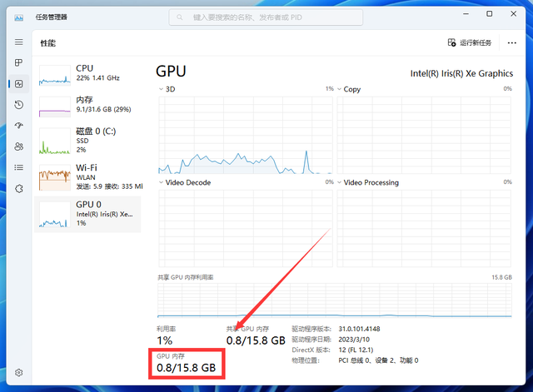Open the Services puzzle icon
Screen dimensions: 533x392
18,189
